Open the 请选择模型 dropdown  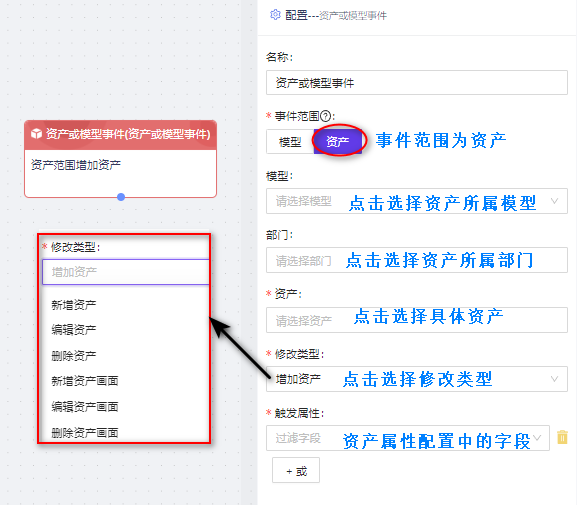pos(417,201)
